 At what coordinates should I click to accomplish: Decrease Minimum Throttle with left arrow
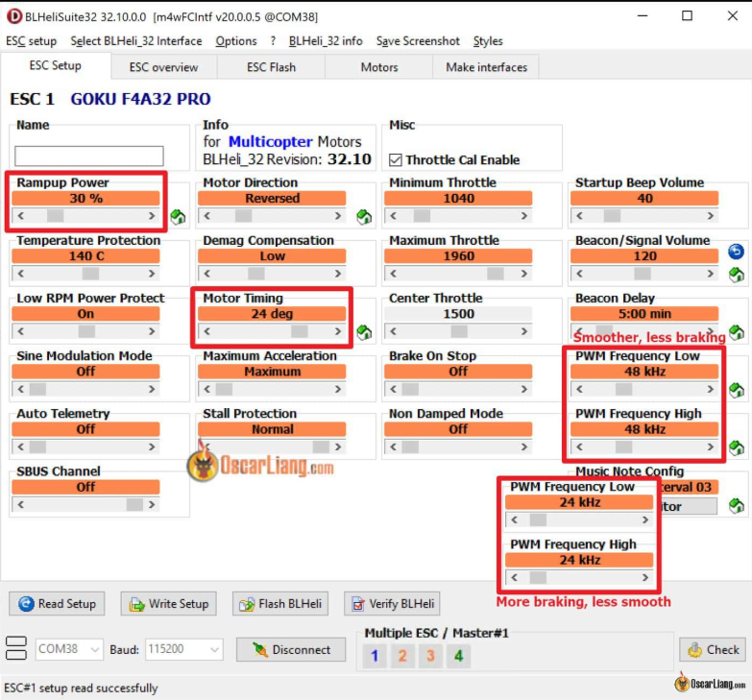tap(393, 216)
